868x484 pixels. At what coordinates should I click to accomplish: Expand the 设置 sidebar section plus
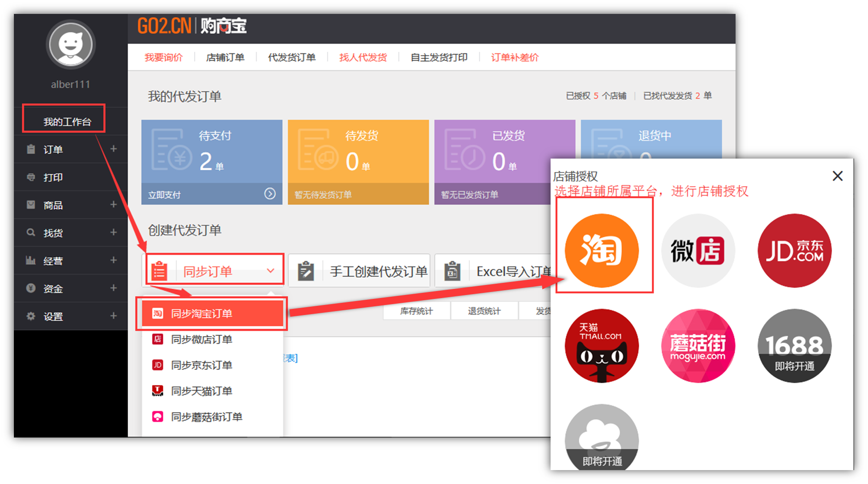(x=113, y=316)
